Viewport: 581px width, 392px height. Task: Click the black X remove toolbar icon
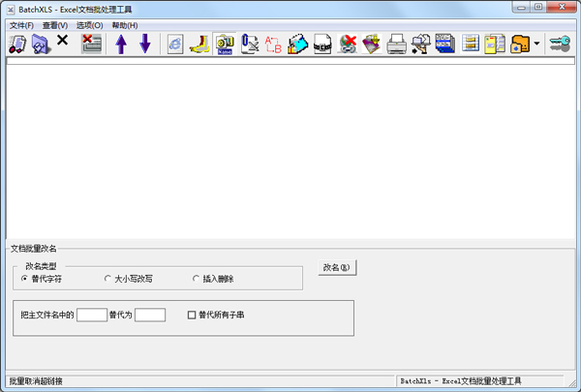click(x=63, y=42)
